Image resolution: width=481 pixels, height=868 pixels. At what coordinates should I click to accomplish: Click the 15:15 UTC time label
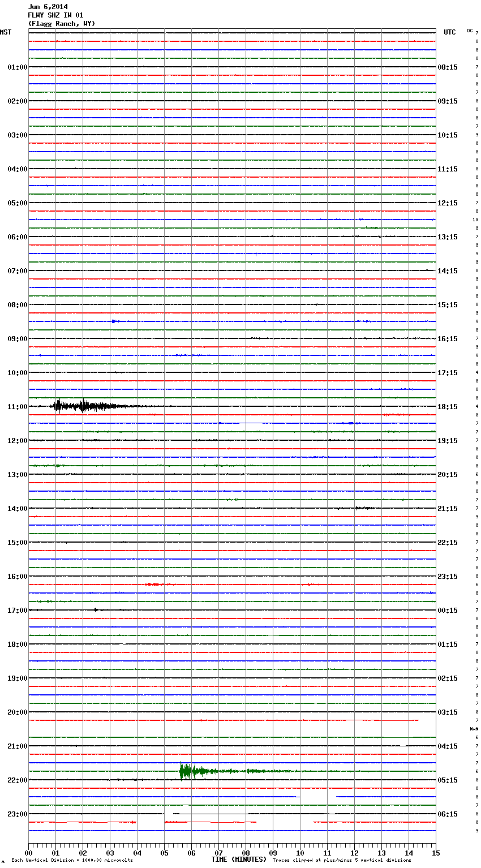(x=448, y=305)
